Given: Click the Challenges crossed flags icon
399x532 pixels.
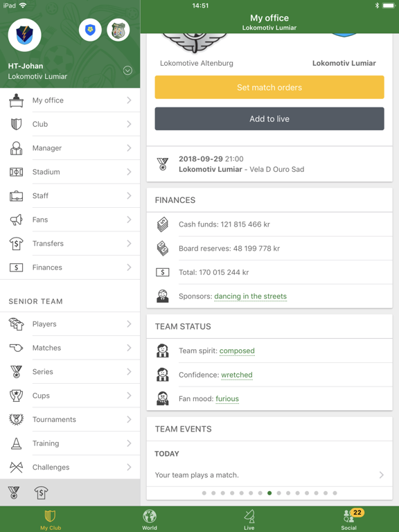Looking at the screenshot, I should pos(17,467).
